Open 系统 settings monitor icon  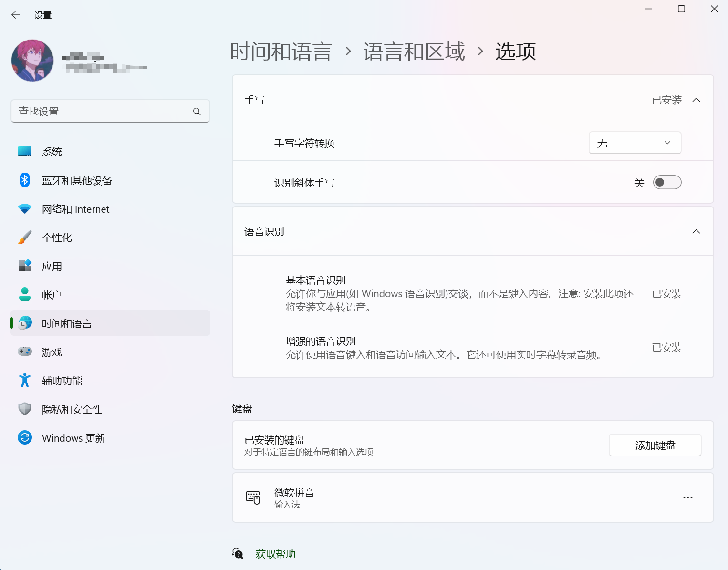click(x=25, y=152)
